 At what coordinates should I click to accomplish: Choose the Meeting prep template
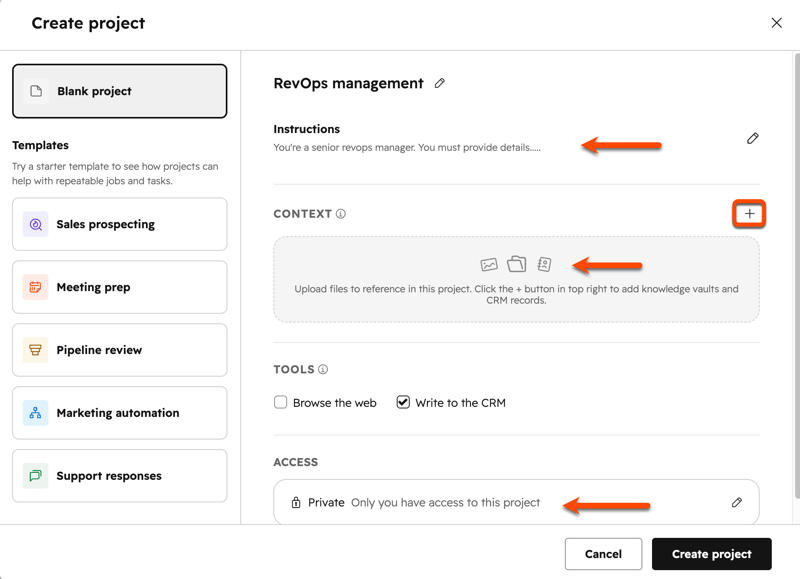(x=120, y=287)
